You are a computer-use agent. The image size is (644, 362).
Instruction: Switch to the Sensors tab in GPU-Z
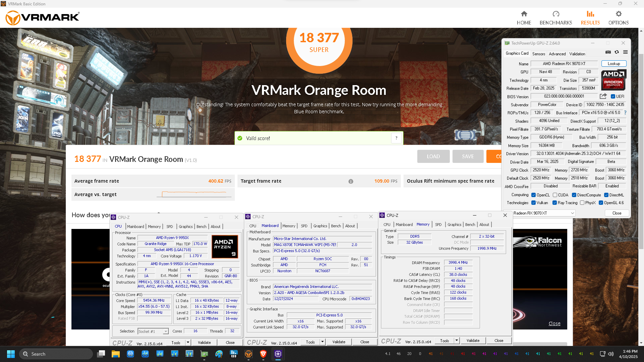click(539, 54)
